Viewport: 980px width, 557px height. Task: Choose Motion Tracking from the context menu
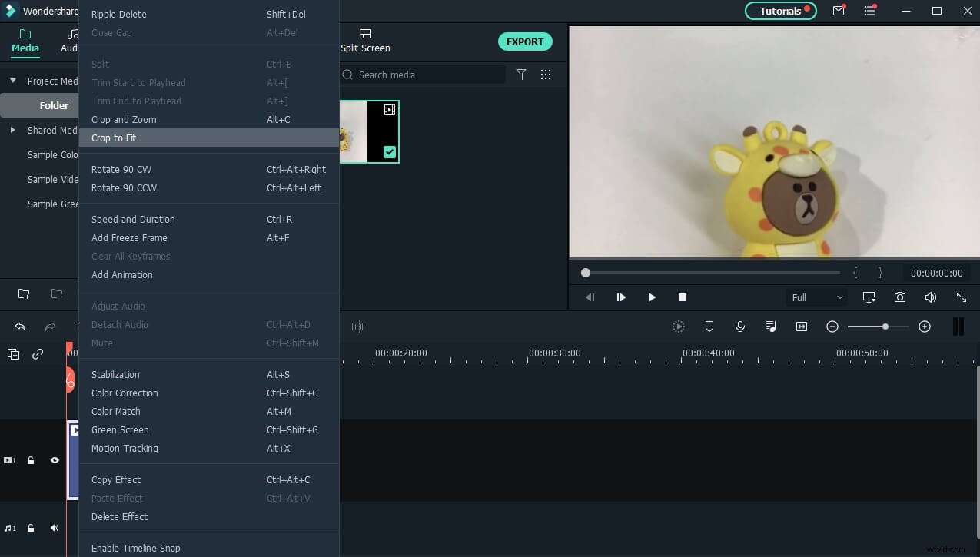point(125,448)
